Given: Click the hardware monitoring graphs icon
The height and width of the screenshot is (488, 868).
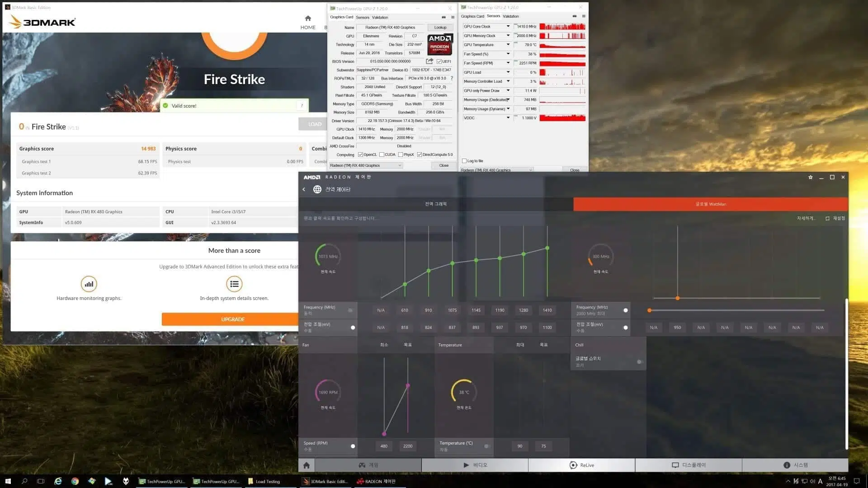Looking at the screenshot, I should [89, 284].
